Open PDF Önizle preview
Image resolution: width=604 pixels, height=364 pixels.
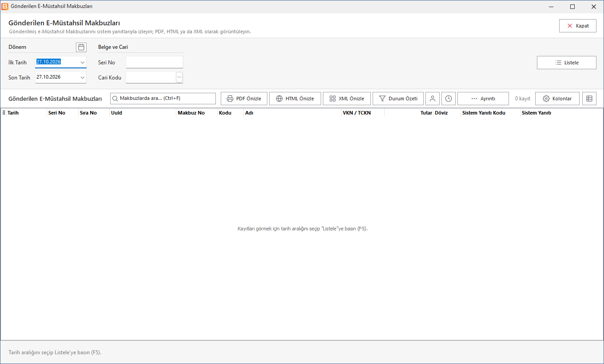coord(244,99)
